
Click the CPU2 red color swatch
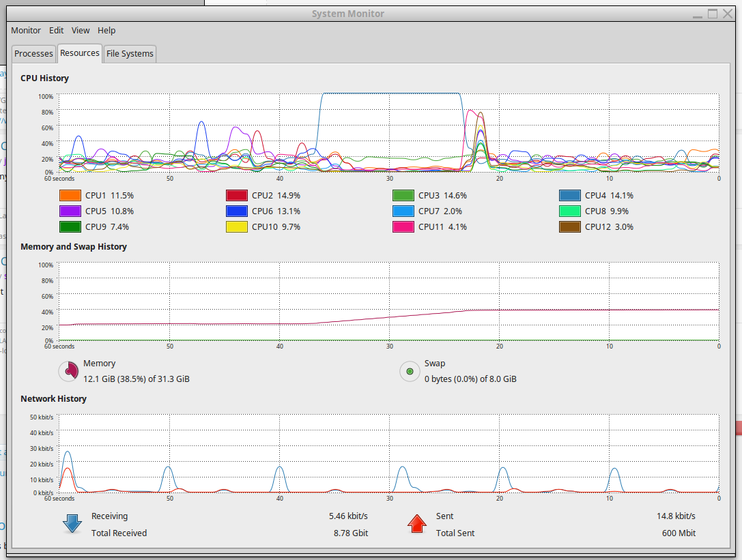pyautogui.click(x=237, y=195)
